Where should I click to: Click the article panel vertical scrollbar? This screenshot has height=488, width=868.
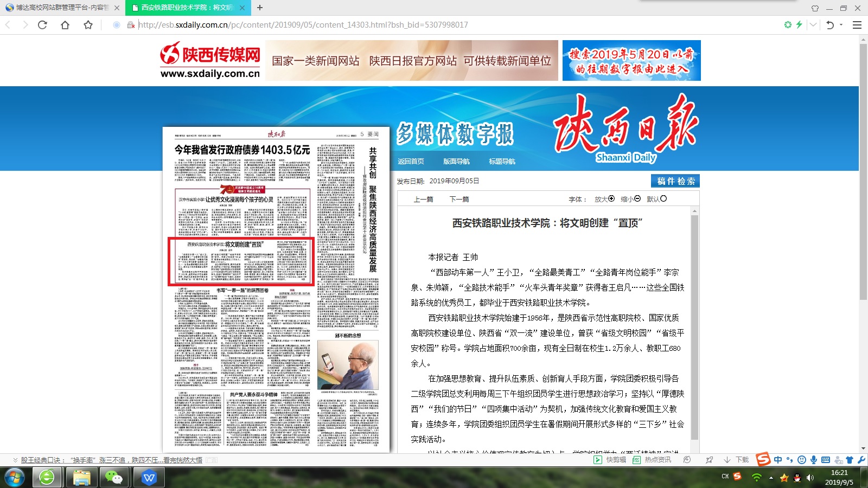point(694,325)
